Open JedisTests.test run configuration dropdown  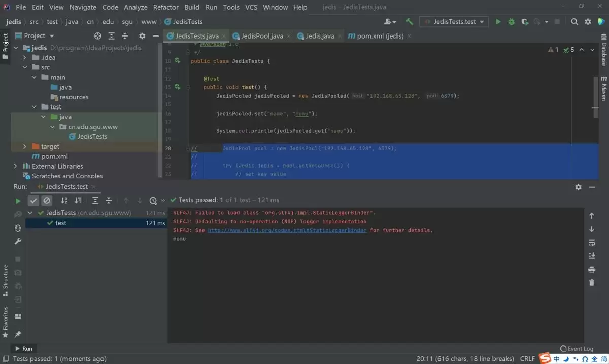pyautogui.click(x=454, y=22)
